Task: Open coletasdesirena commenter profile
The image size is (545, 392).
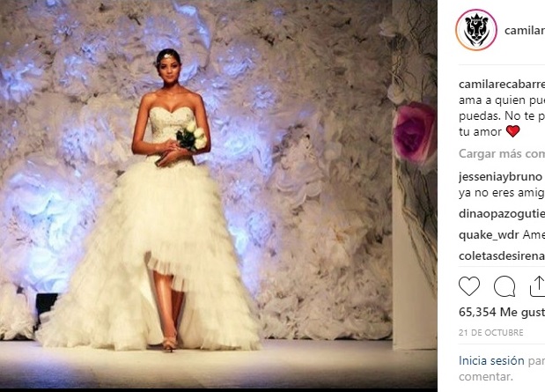Action: (502, 256)
